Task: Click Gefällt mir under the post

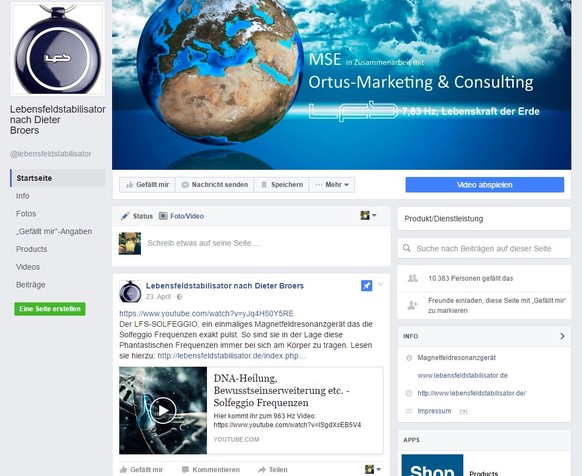Action: [141, 470]
